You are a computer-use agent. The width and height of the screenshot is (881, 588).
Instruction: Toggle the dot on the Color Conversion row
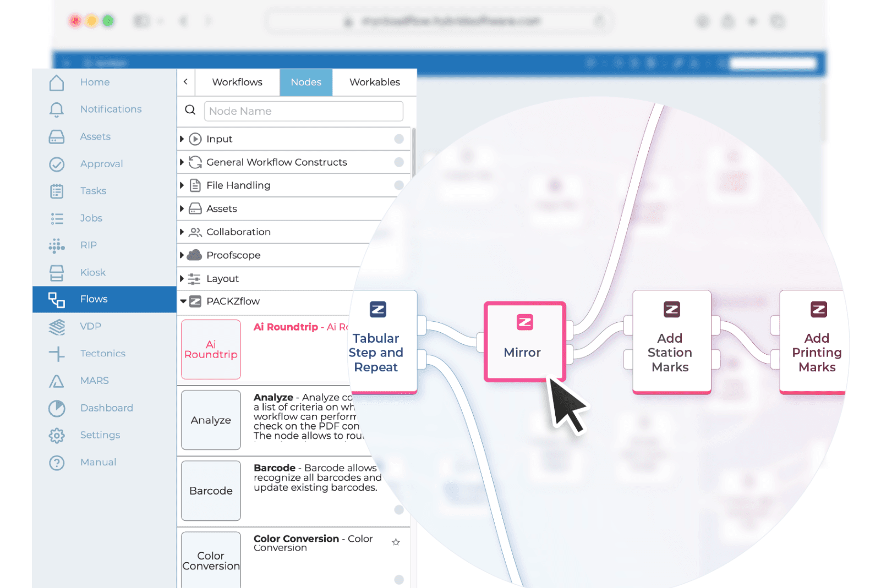click(399, 580)
